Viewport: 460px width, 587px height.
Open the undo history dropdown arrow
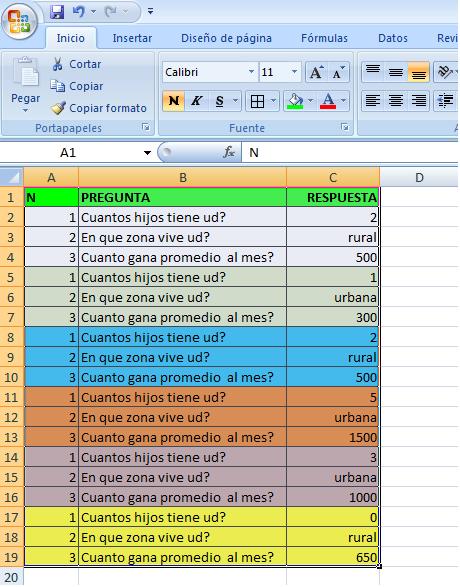tap(93, 12)
